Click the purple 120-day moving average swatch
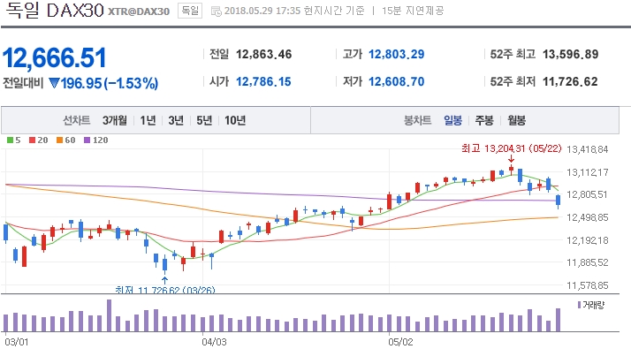The height and width of the screenshot is (364, 631). 85,140
